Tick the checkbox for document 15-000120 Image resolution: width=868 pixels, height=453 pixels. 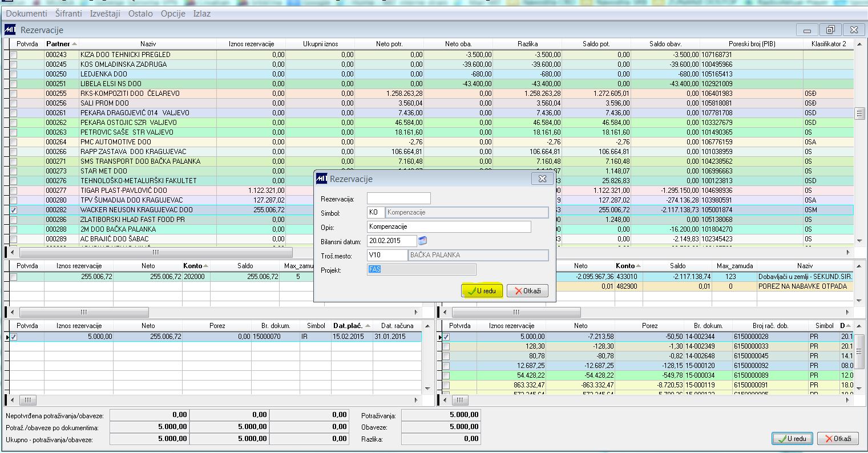(x=447, y=366)
